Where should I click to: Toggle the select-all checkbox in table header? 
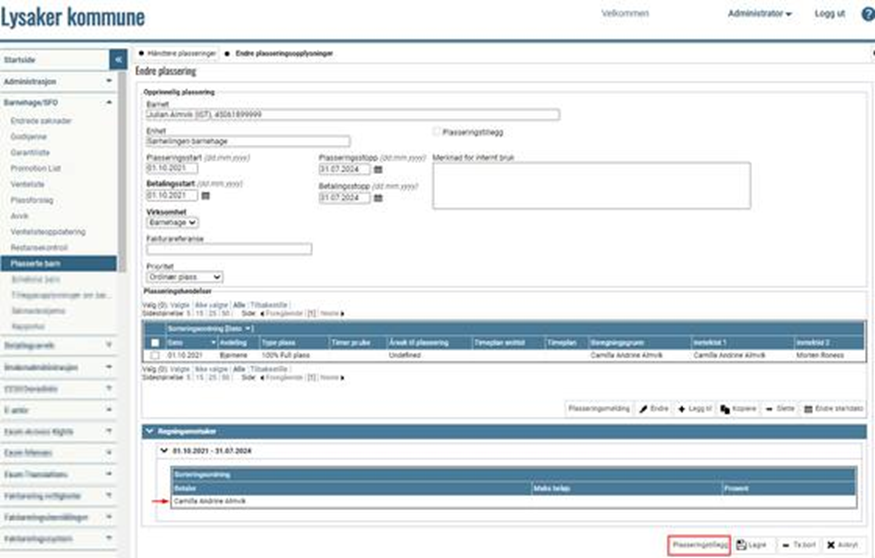[155, 342]
